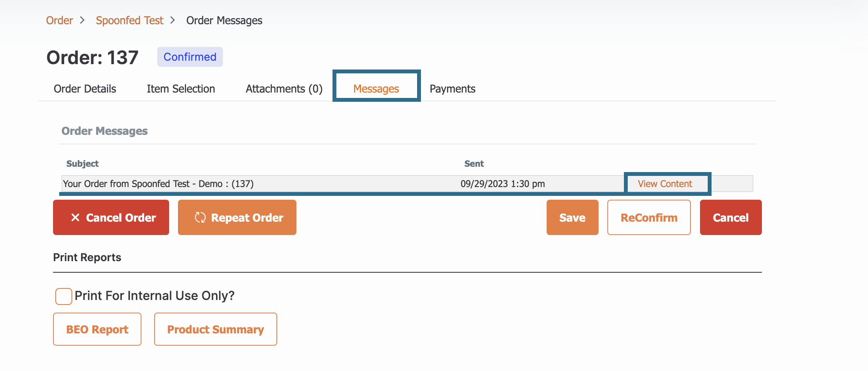
Task: Click chevron after Spoonfed Test breadcrumb
Action: [173, 20]
